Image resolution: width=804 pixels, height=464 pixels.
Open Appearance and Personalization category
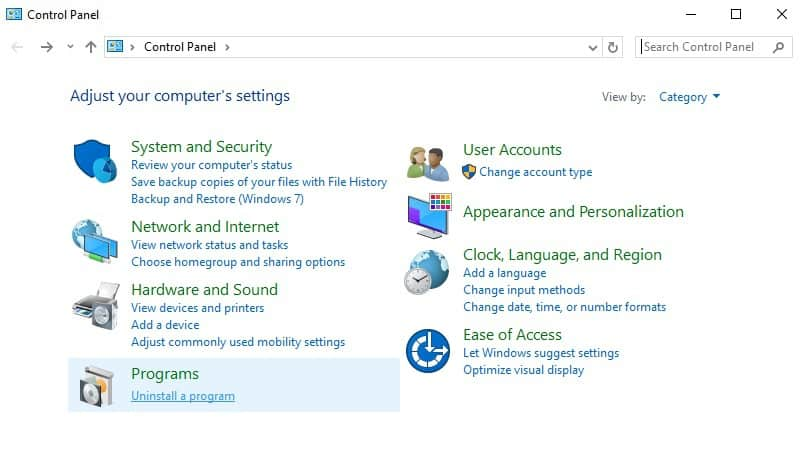coord(574,212)
